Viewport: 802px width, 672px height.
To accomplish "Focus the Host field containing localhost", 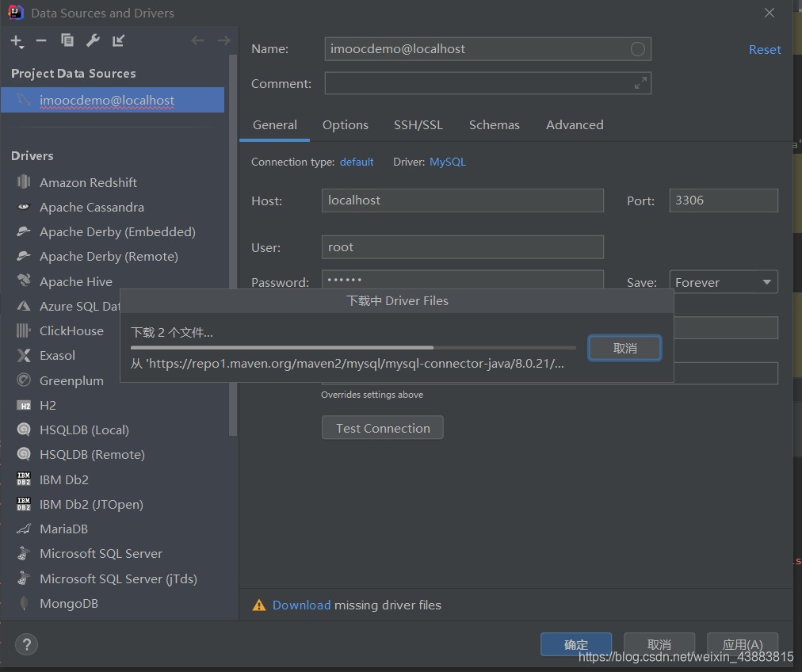I will (462, 200).
